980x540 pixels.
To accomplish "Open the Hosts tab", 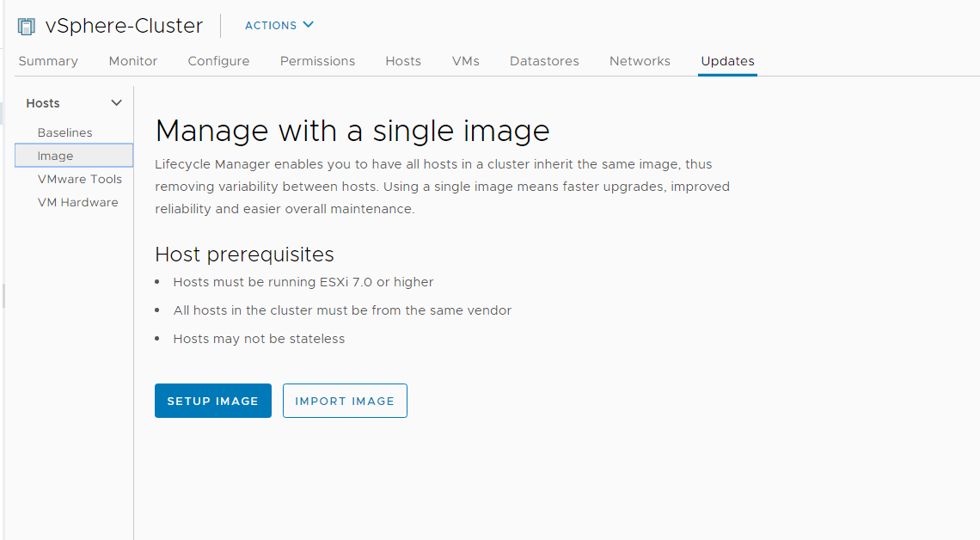I will coord(403,61).
